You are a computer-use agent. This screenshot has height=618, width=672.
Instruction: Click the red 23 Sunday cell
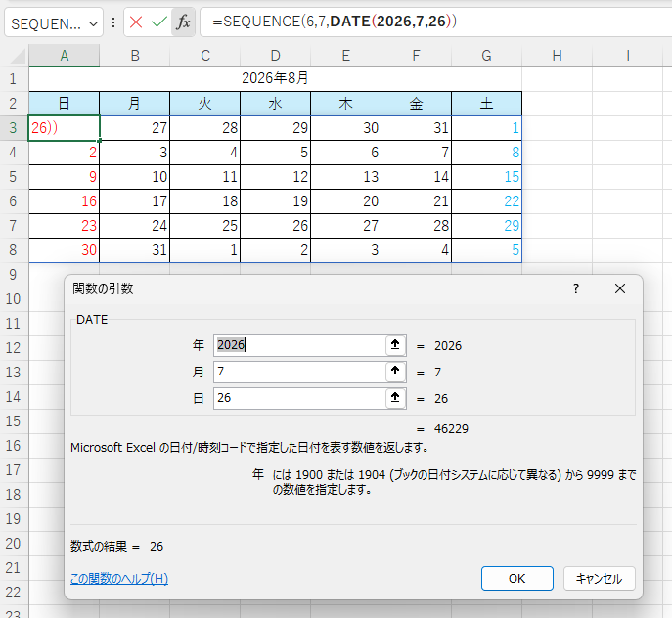point(65,226)
